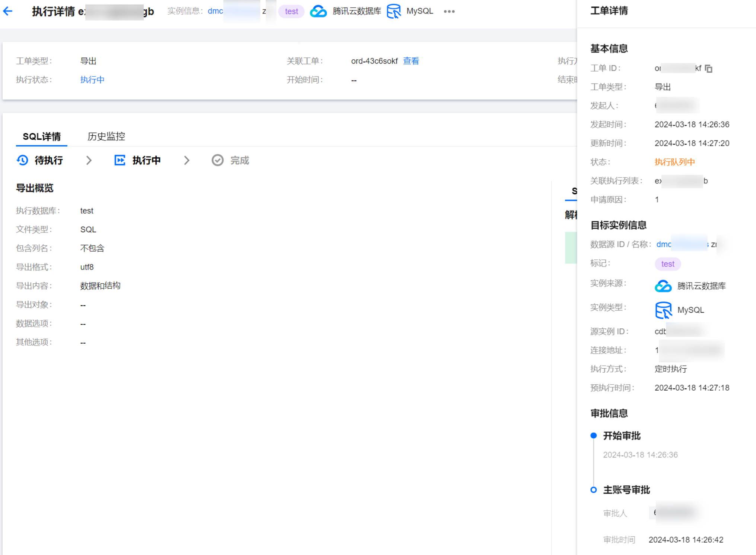Open the three-dot more options menu

click(449, 11)
